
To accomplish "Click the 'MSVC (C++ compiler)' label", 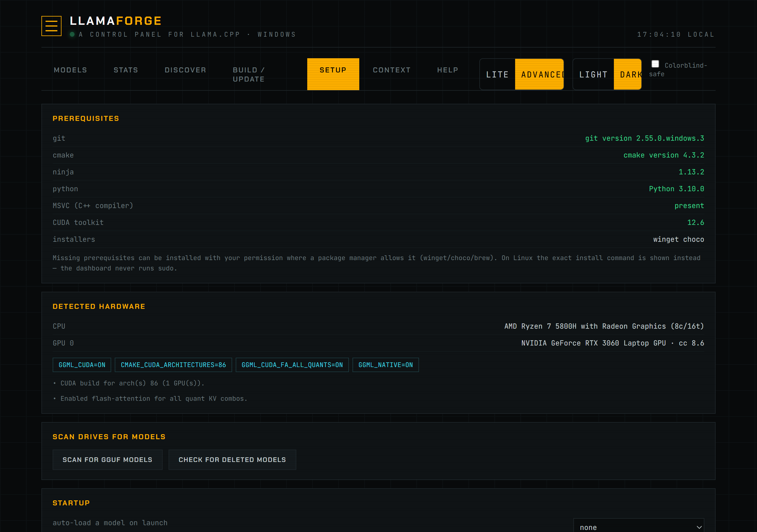I will [93, 206].
